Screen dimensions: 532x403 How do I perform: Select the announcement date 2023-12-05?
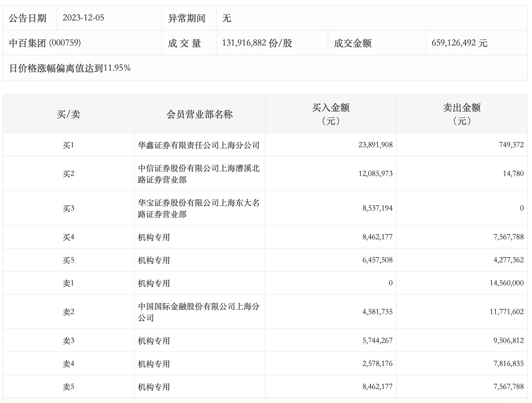(83, 18)
